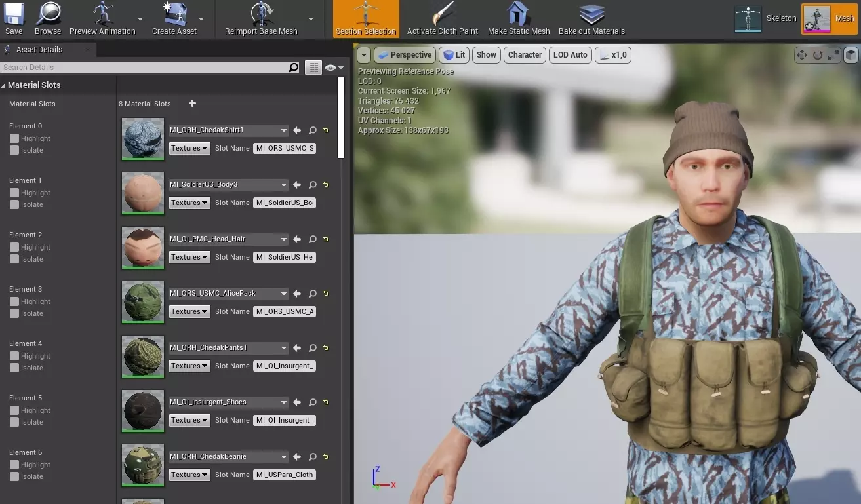Click the cube icon at viewport corner
The width and height of the screenshot is (861, 504).
[x=851, y=55]
